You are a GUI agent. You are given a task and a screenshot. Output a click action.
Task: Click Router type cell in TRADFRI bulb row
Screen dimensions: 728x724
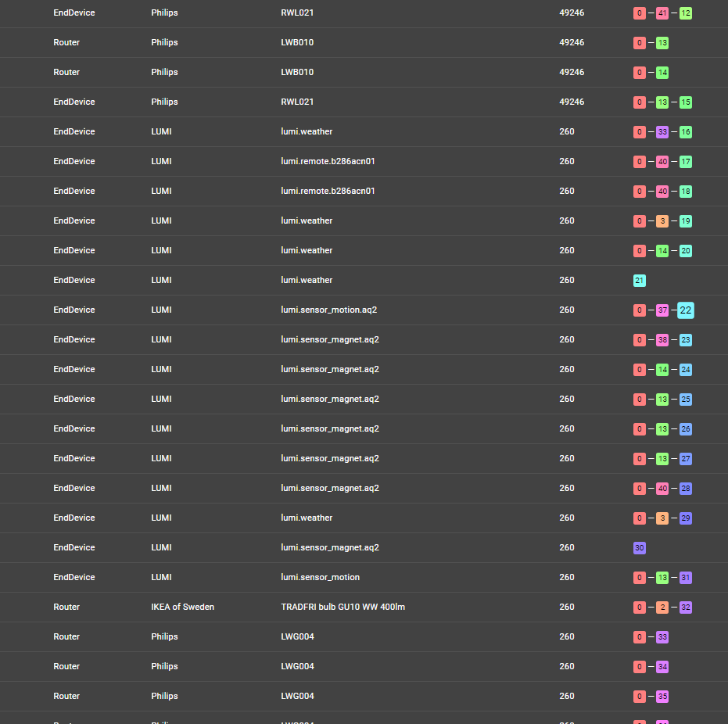(66, 607)
